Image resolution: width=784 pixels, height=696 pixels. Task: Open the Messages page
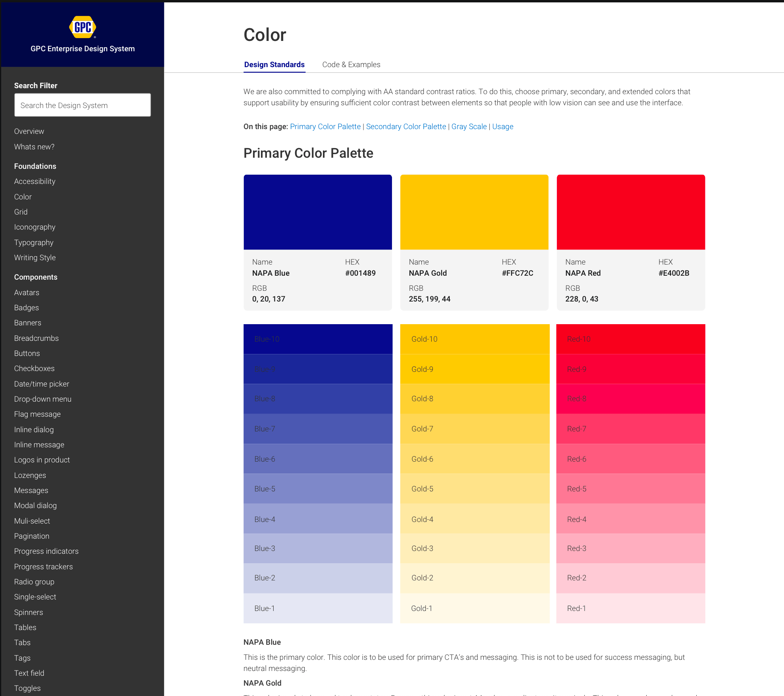[31, 490]
